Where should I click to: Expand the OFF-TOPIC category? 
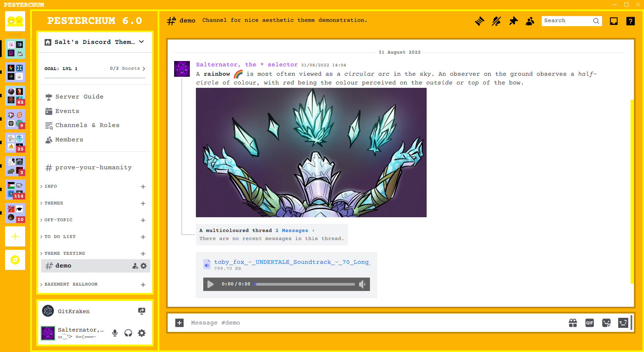[58, 220]
